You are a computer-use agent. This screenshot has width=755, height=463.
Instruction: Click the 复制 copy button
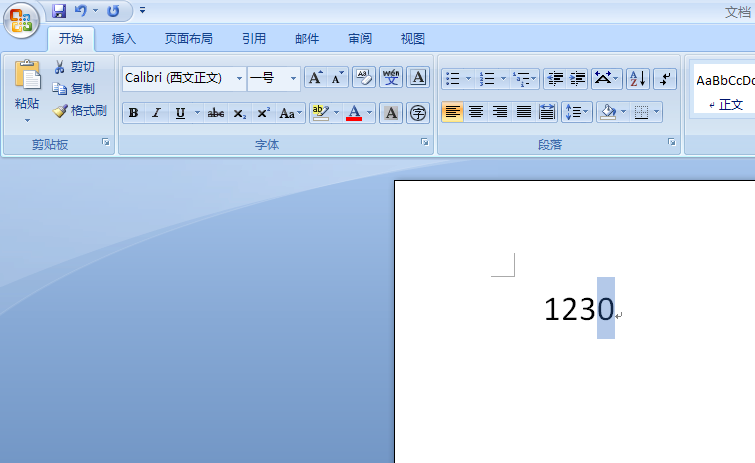[74, 89]
